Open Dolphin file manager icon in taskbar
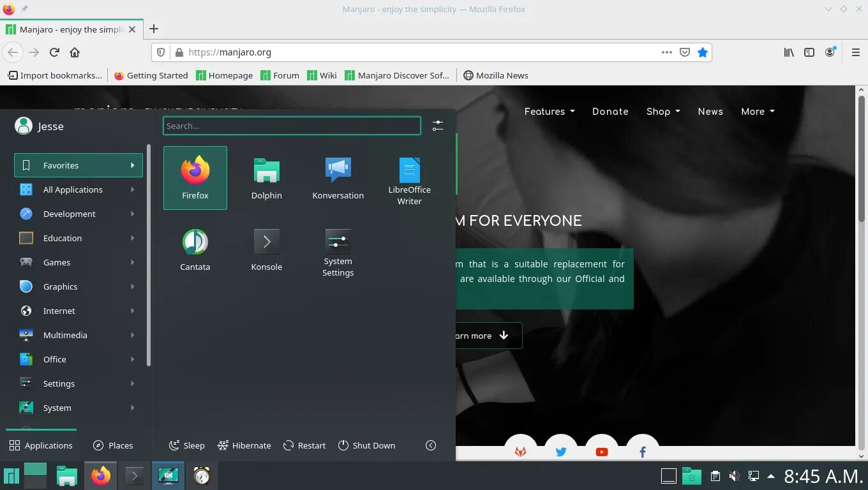The width and height of the screenshot is (868, 490). (x=67, y=476)
